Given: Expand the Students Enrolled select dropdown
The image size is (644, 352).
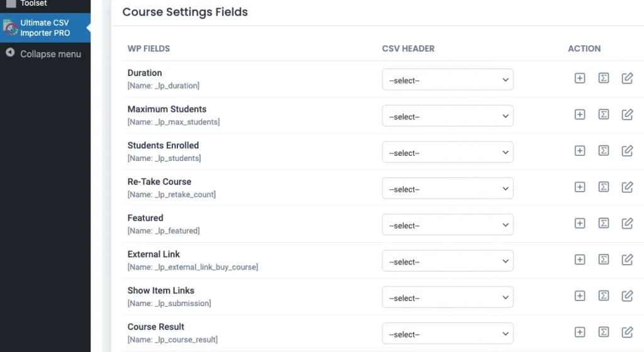Looking at the screenshot, I should [448, 153].
